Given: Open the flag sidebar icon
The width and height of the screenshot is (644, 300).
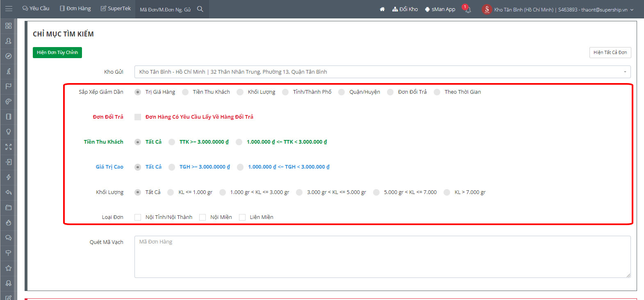Looking at the screenshot, I should pyautogui.click(x=8, y=86).
